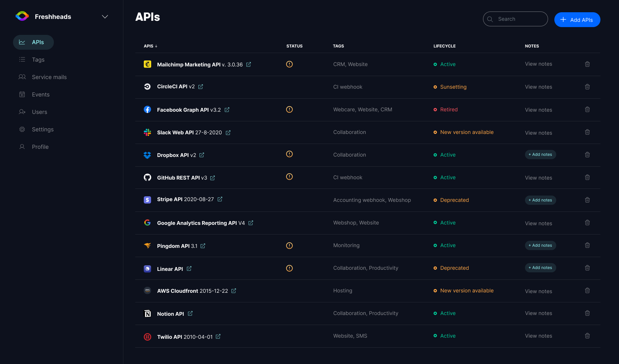The image size is (619, 364).
Task: Click the Add APIs button
Action: [577, 20]
